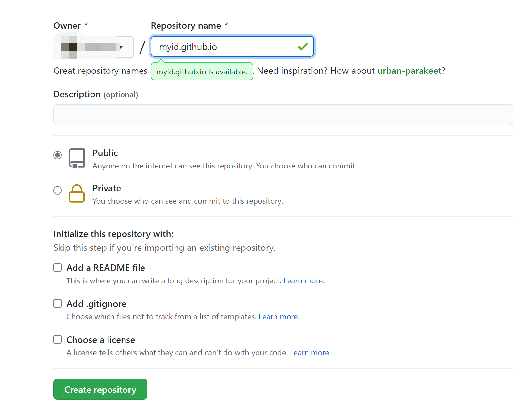Check the Add .gitignore option
The width and height of the screenshot is (532, 416).
coord(58,304)
